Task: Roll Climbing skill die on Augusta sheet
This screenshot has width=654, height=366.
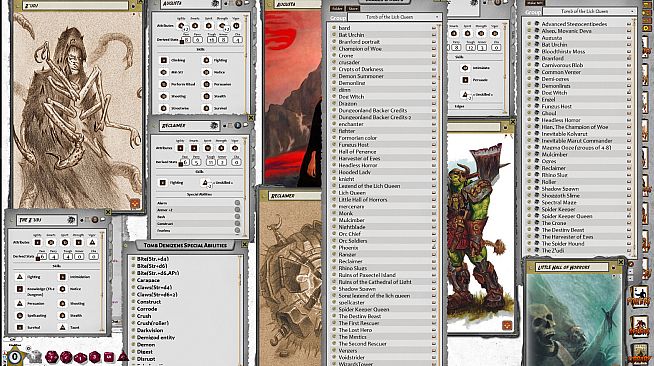Action: tap(164, 60)
